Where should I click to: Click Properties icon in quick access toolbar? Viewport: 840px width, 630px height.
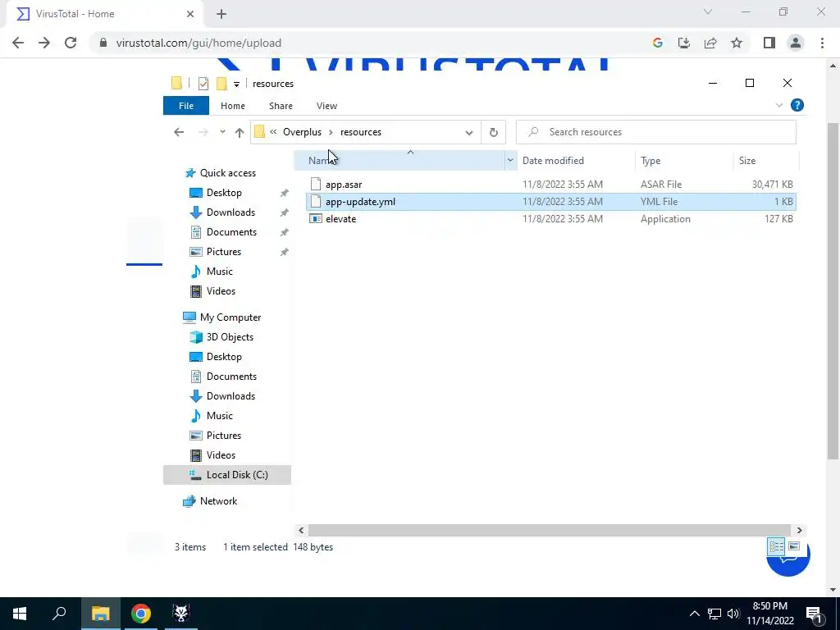203,84
